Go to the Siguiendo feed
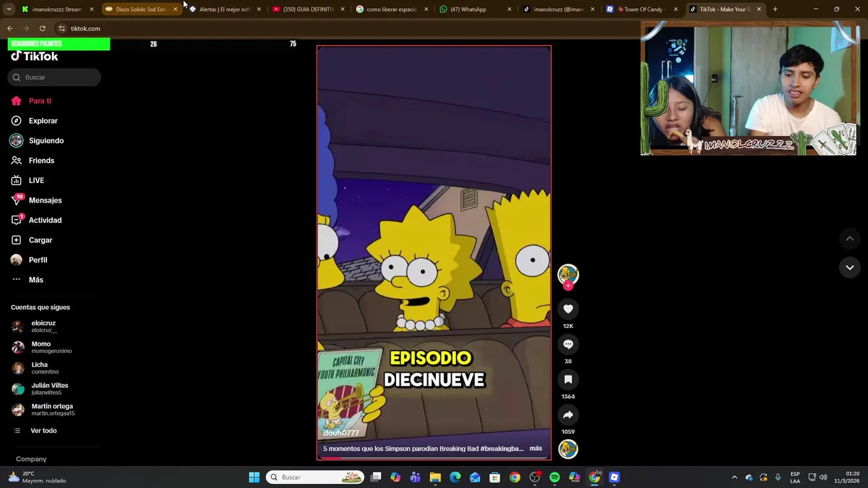The height and width of the screenshot is (488, 868). coord(37,140)
